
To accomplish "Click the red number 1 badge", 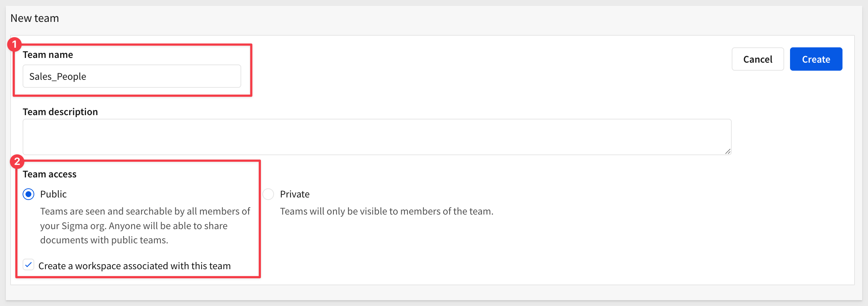I will pos(14,44).
